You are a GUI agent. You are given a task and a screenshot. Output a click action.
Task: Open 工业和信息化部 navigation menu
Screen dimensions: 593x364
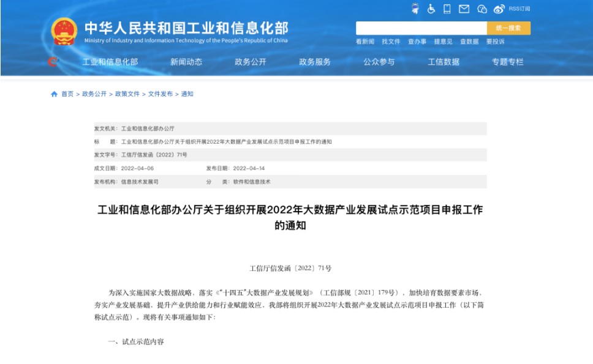click(x=110, y=62)
